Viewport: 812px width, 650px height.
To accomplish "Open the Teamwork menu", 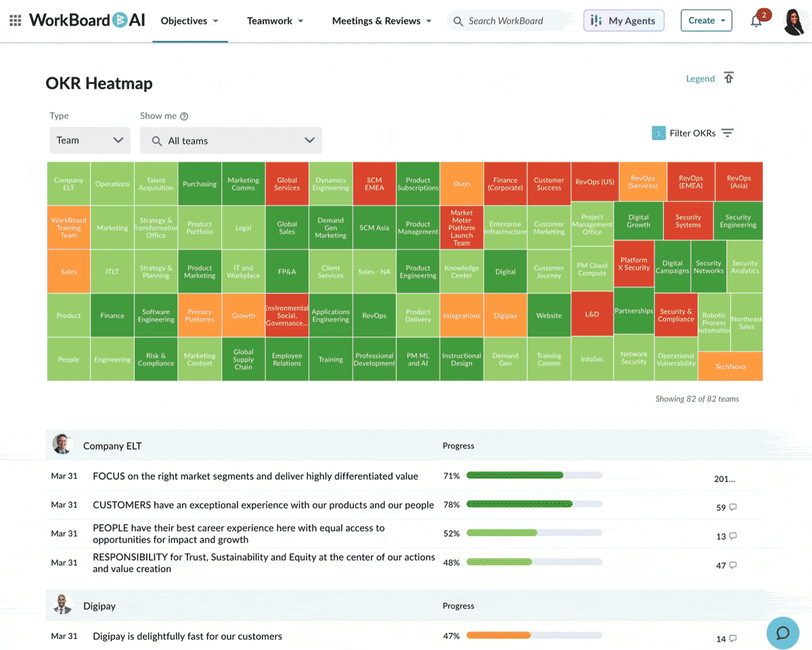I will click(275, 21).
